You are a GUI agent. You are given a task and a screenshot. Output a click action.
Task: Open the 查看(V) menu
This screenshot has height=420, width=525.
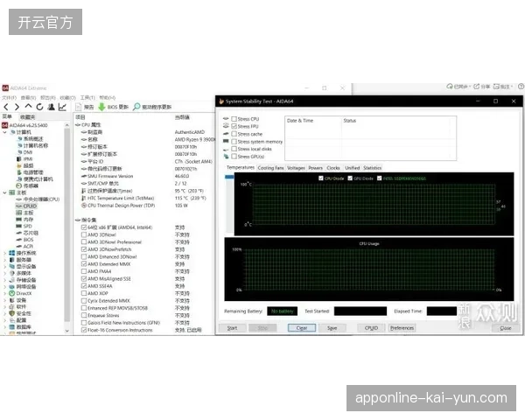[28, 97]
